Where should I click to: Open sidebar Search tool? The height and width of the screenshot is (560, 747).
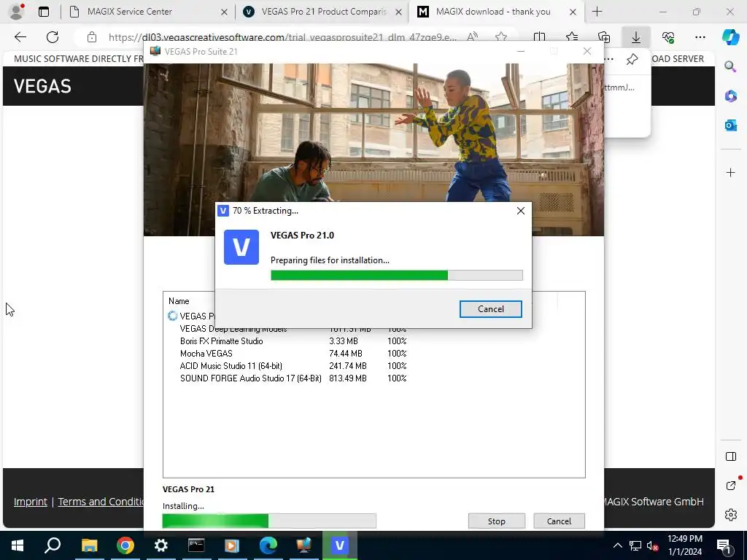tap(730, 66)
